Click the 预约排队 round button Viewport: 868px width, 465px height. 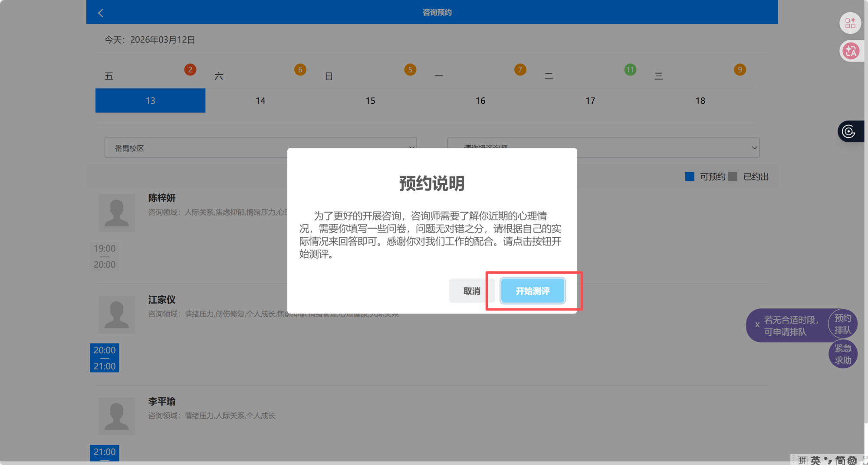842,324
